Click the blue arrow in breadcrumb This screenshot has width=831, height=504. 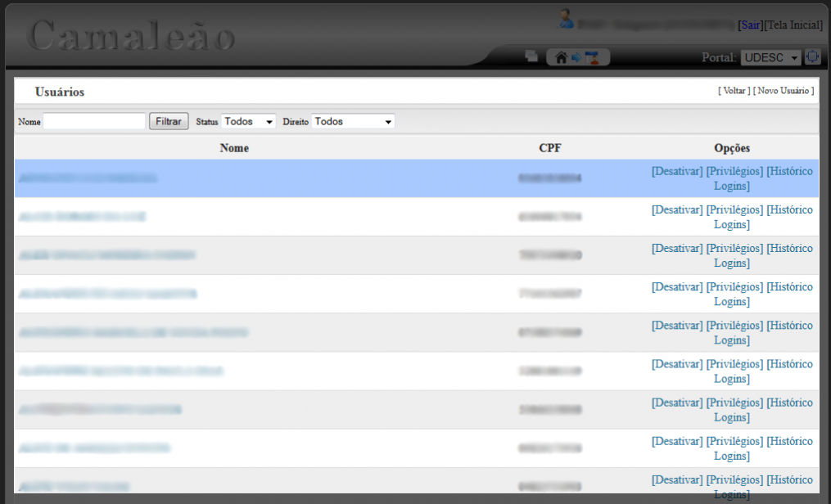[576, 57]
